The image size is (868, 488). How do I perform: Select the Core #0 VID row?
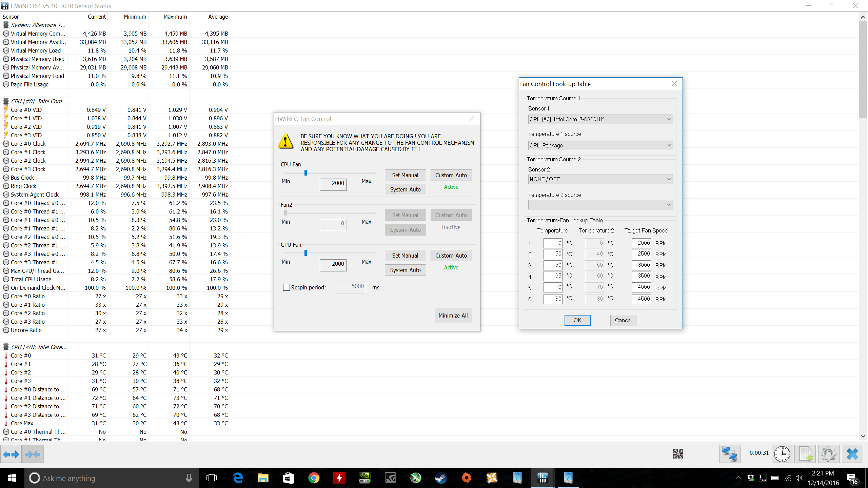pos(115,110)
